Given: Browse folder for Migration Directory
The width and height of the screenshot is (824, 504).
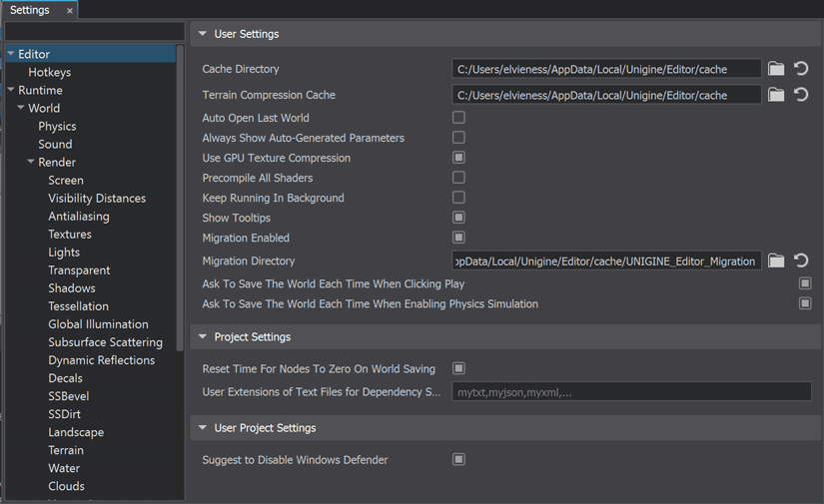Looking at the screenshot, I should point(776,260).
